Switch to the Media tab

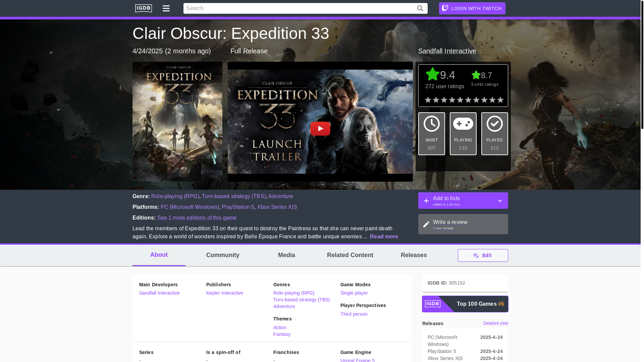286,255
